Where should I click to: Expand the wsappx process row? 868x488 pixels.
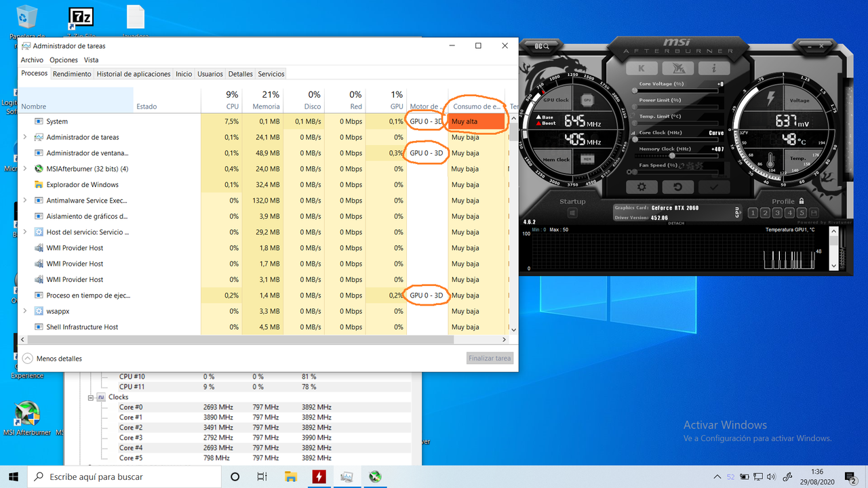(25, 311)
